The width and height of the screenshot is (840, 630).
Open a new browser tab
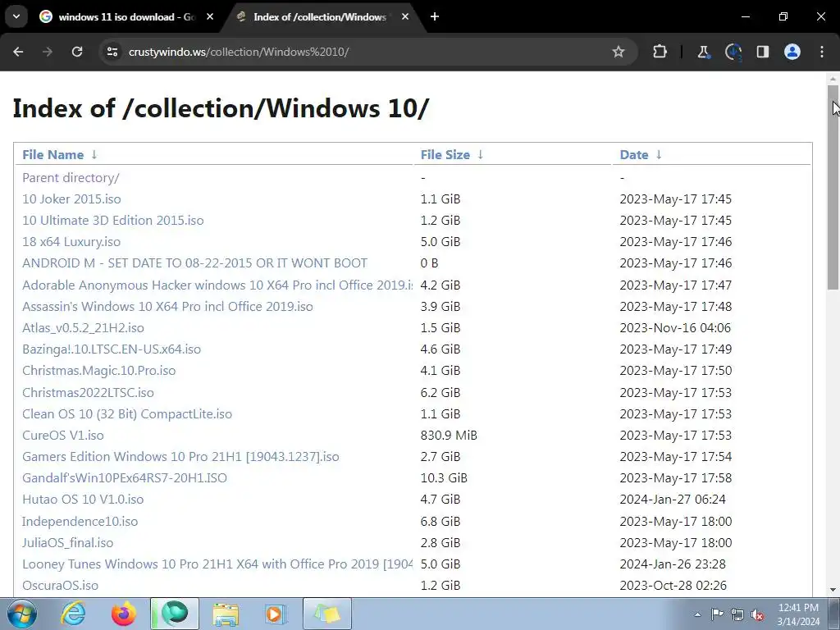pos(435,16)
